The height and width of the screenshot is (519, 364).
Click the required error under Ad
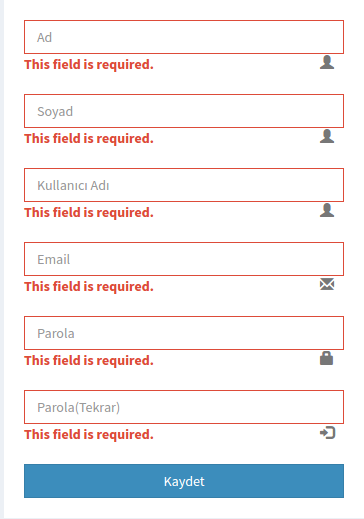(x=89, y=65)
